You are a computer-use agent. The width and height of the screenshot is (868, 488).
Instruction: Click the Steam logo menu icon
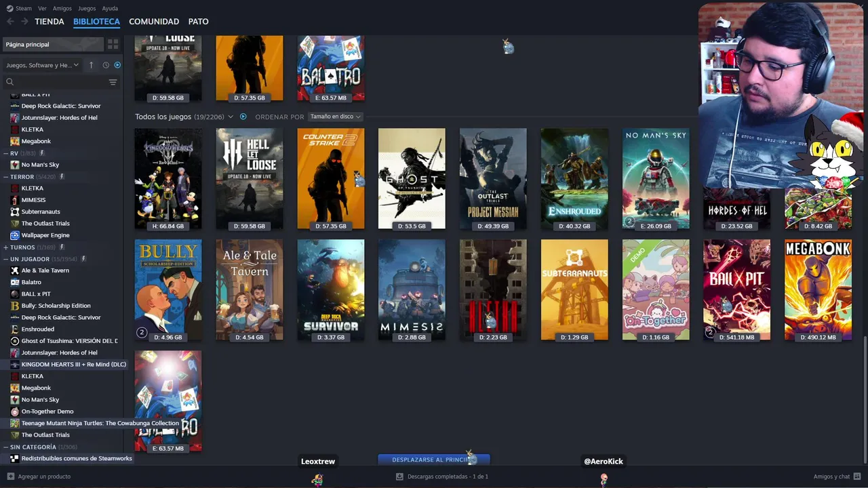9,8
